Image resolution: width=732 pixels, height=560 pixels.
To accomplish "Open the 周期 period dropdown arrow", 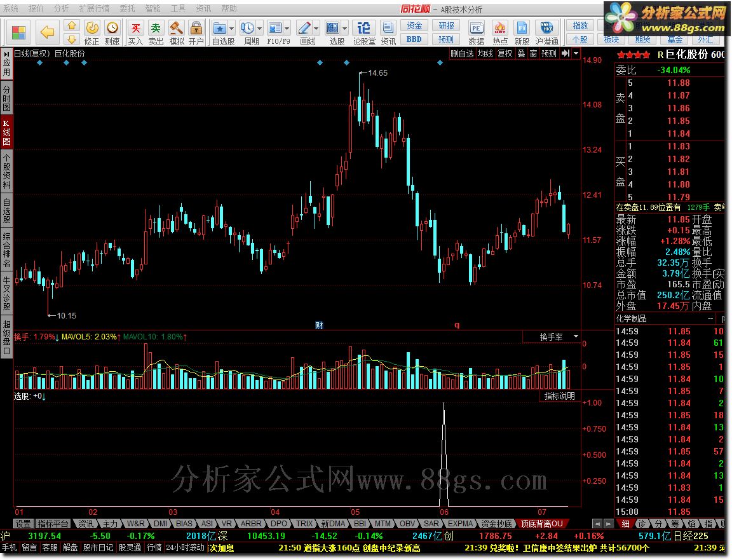I will pos(259,29).
